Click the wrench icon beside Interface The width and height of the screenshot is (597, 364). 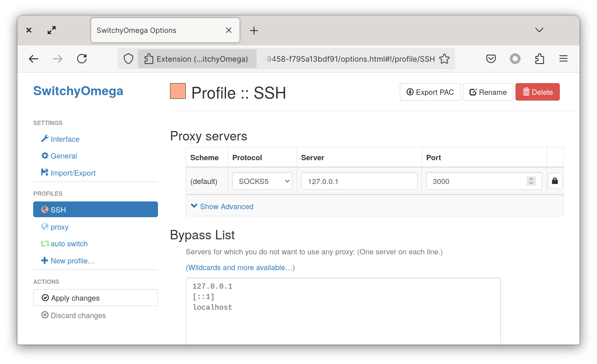45,138
